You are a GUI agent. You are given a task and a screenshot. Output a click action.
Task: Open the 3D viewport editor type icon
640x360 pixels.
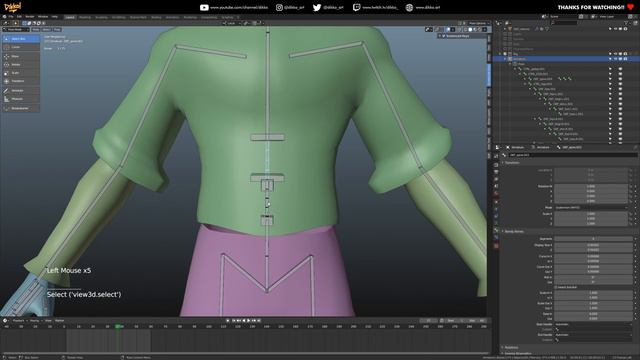tap(5, 23)
